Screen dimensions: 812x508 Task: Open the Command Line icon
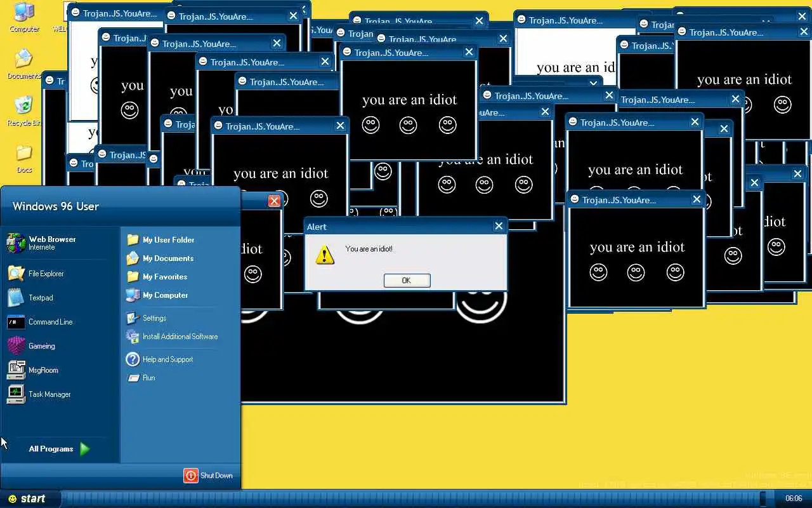coord(16,322)
